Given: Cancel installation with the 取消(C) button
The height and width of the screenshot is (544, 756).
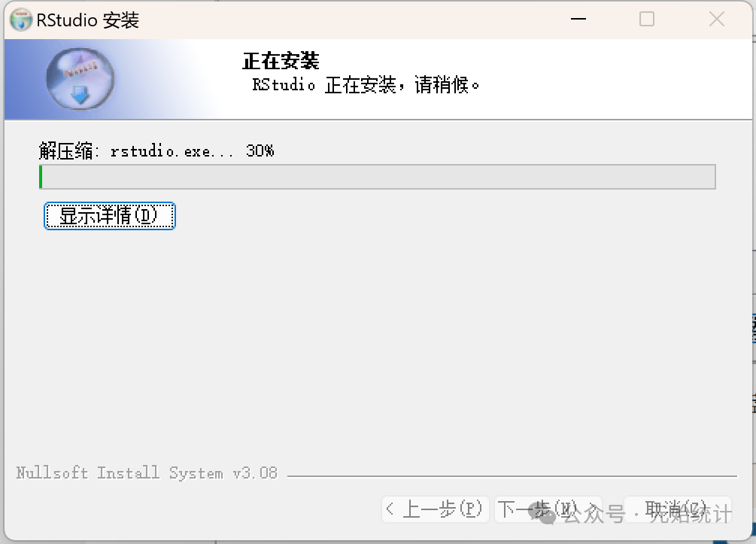Looking at the screenshot, I should [x=678, y=509].
